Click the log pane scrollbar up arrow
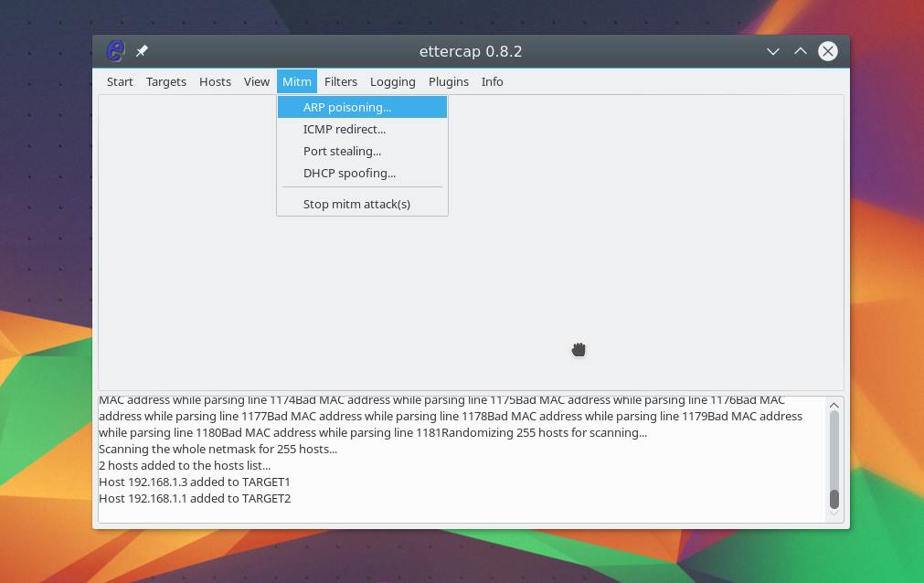The image size is (924, 583). click(834, 406)
